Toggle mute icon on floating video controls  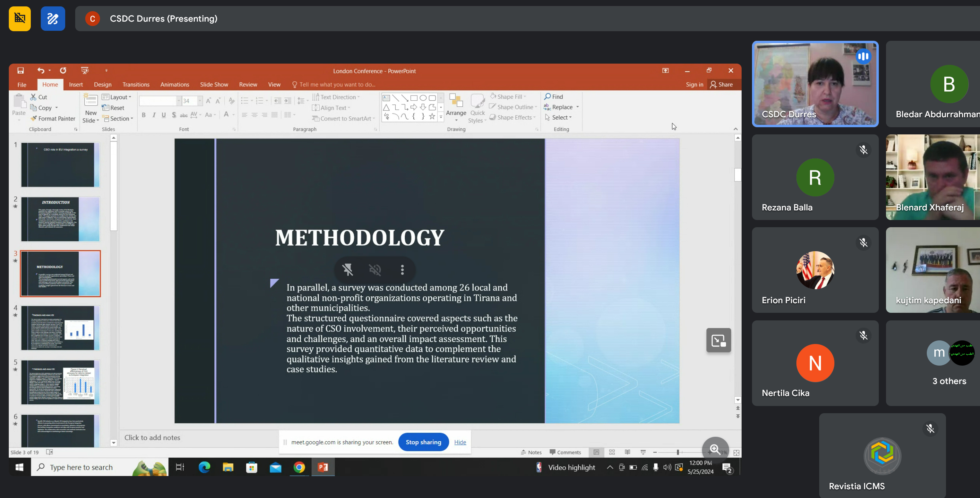(x=375, y=270)
